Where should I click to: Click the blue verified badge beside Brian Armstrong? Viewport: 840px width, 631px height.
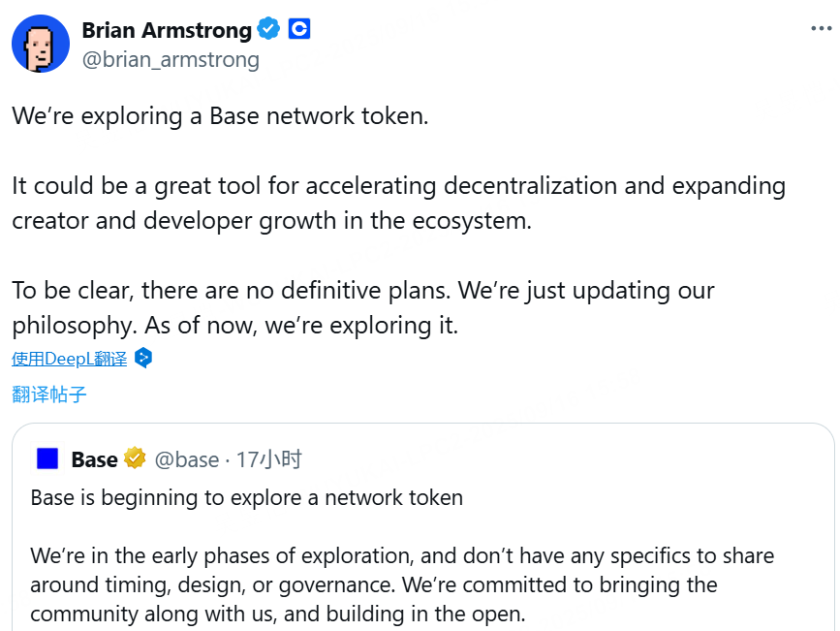(267, 29)
